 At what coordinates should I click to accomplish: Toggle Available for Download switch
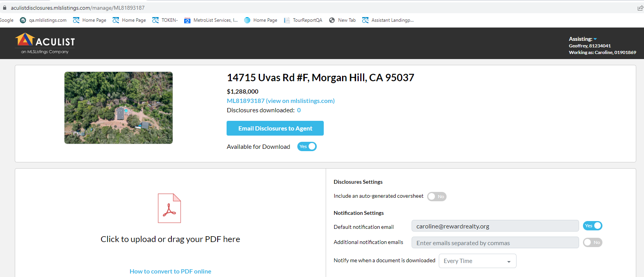tap(307, 146)
